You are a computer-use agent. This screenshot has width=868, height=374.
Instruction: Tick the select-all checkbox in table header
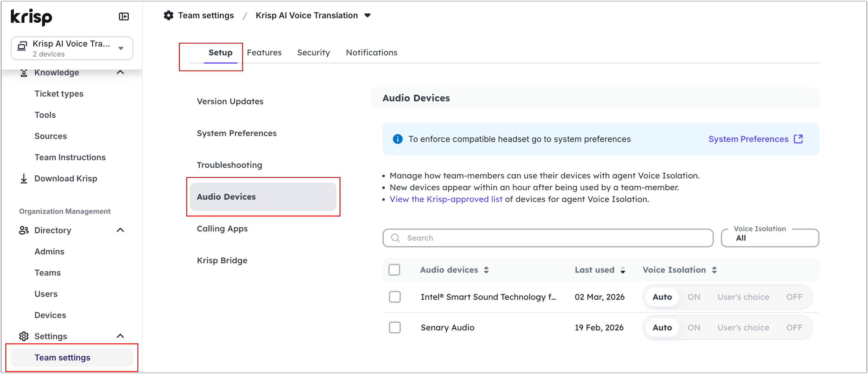394,270
